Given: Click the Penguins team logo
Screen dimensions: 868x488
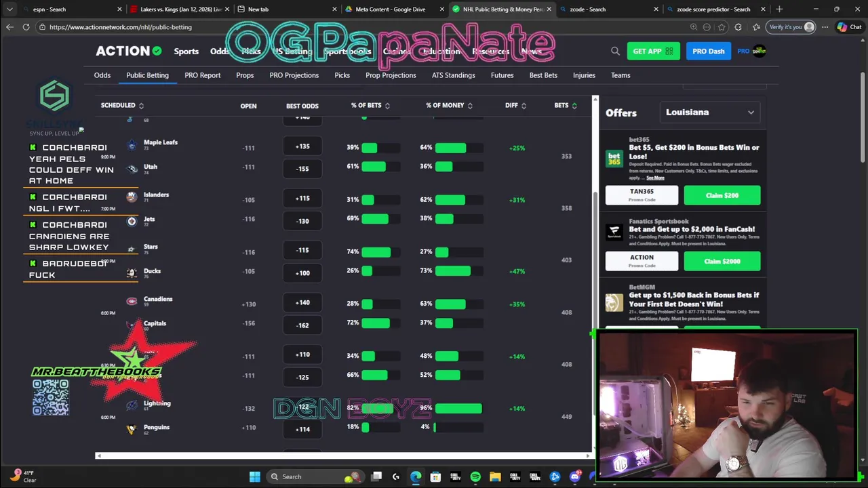Looking at the screenshot, I should (x=132, y=429).
